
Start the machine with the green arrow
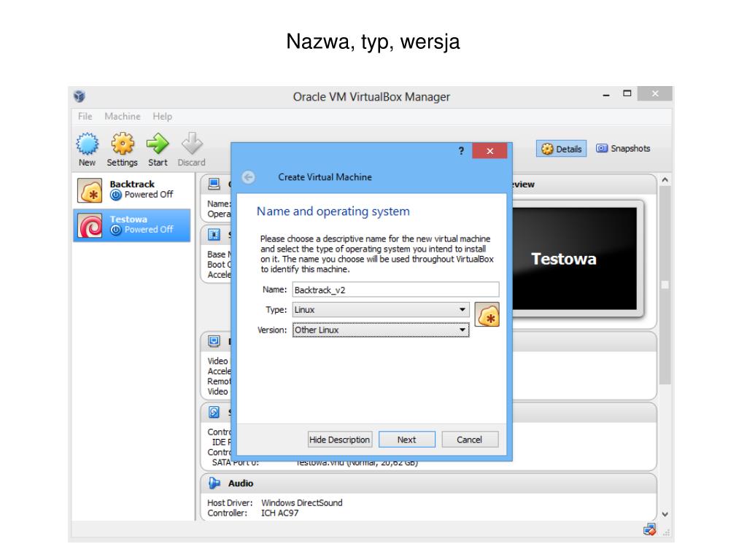(x=158, y=144)
